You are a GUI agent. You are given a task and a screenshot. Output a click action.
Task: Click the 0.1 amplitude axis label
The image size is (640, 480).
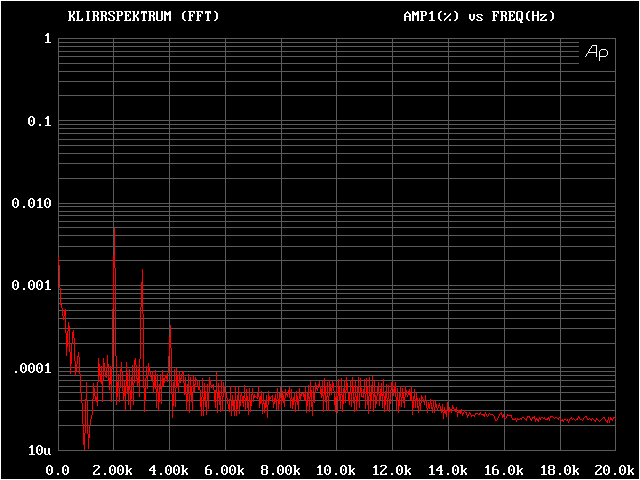click(39, 121)
